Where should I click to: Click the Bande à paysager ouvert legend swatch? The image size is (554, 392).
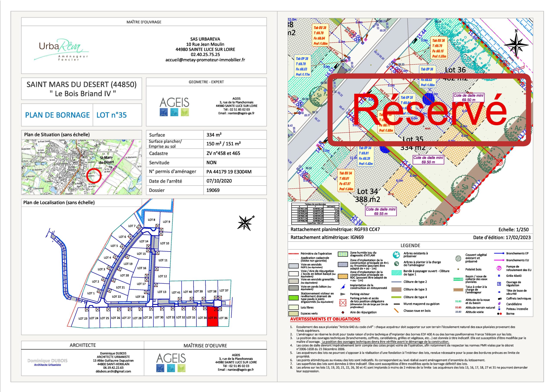[396, 273]
